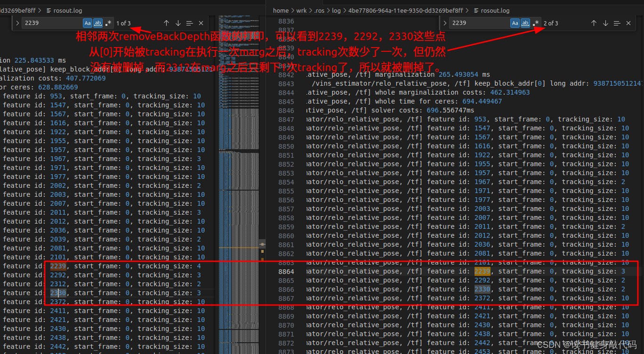Click '462.314963' marginalization costs in right editor
Viewport: 644px width, 354px height.
510,92
